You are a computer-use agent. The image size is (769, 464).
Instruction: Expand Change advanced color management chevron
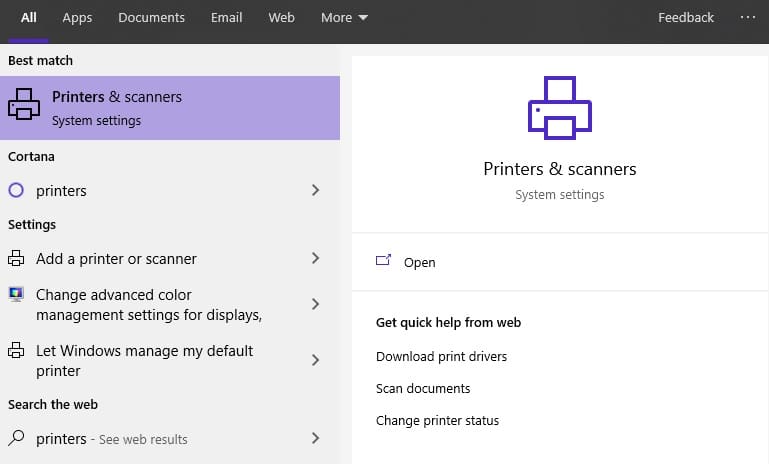315,304
